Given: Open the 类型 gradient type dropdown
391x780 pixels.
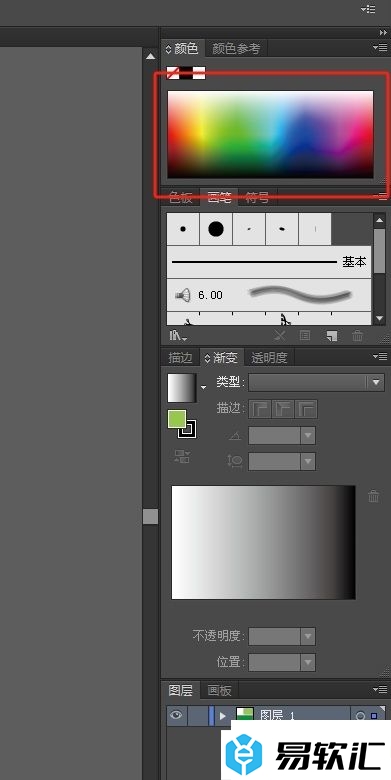Looking at the screenshot, I should (316, 383).
